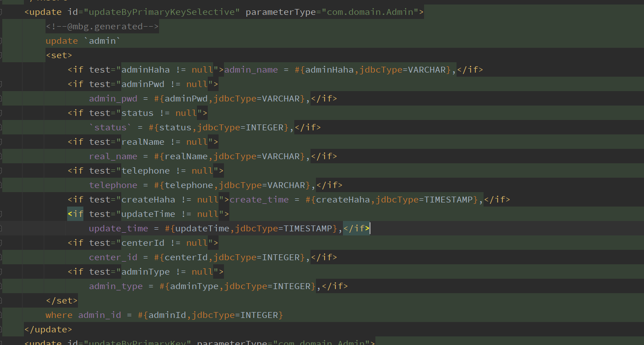Click the opening <set> tag
Screen dimensions: 644x345
pyautogui.click(x=59, y=55)
